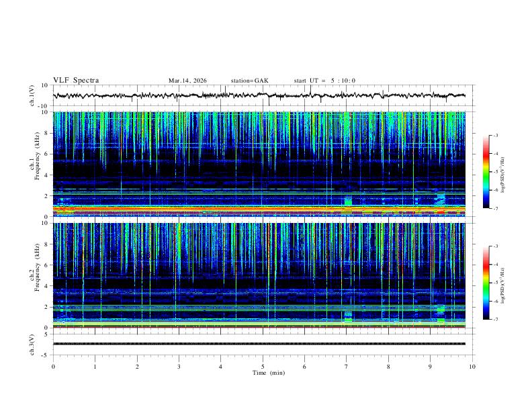Click the "VLF Spectra" title text
The width and height of the screenshot is (532, 411).
76,81
